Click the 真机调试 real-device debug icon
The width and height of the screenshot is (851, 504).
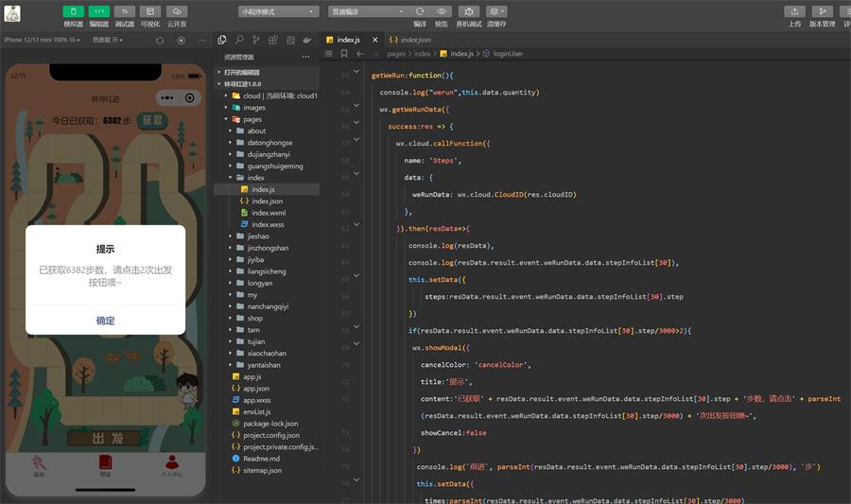point(468,11)
